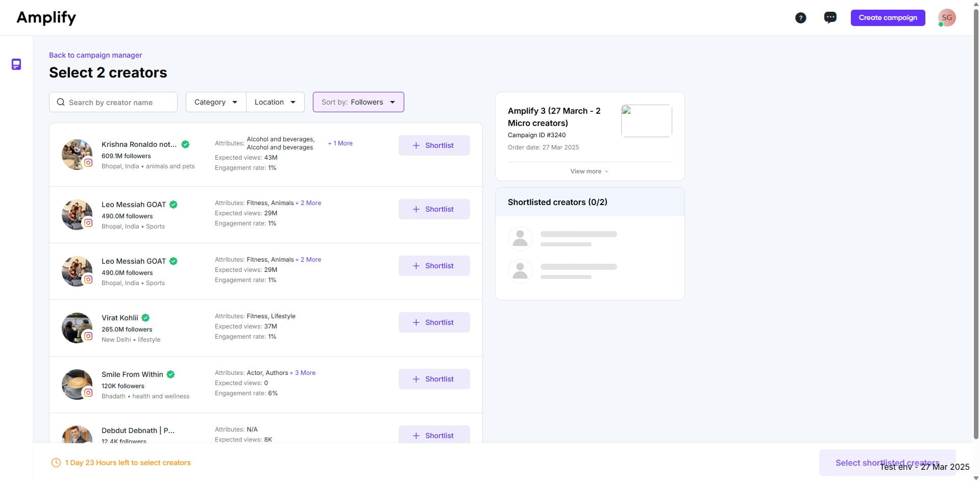Open the chat messages icon
The height and width of the screenshot is (482, 980).
tap(830, 17)
